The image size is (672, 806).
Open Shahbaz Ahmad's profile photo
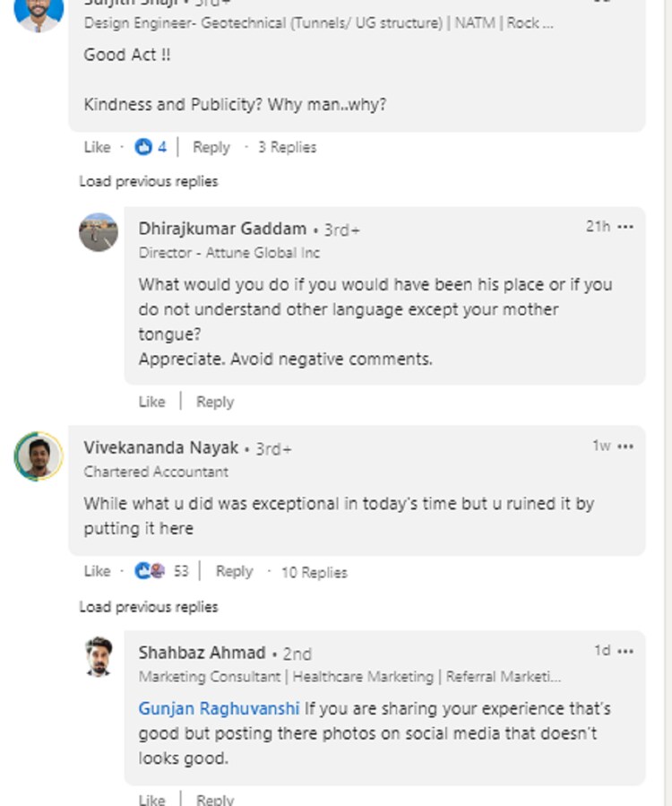[x=99, y=657]
